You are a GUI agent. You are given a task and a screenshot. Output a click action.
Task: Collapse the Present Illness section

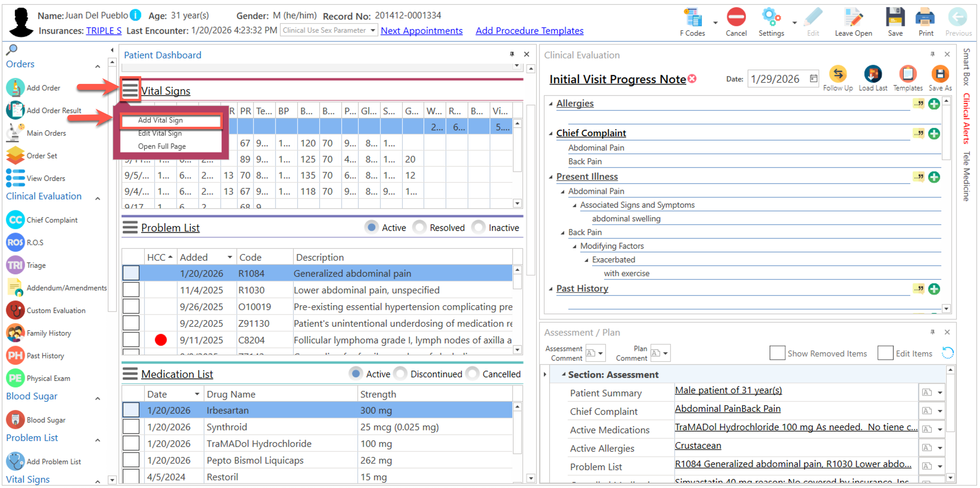coord(550,177)
